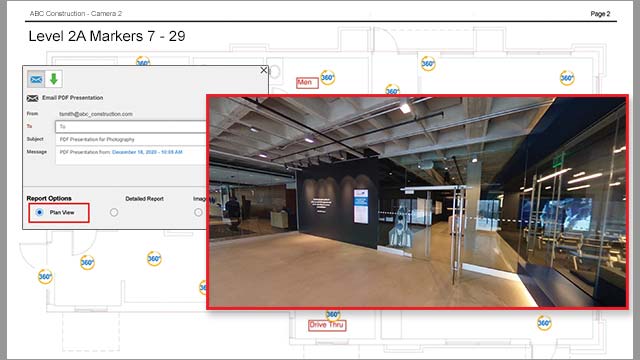Select the Plan View radio button
This screenshot has width=640, height=360.
(x=39, y=212)
